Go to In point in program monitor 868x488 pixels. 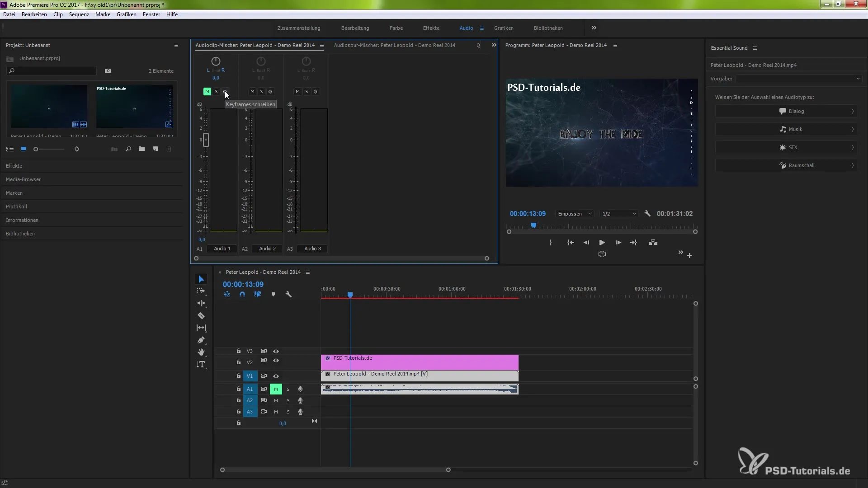pyautogui.click(x=571, y=243)
